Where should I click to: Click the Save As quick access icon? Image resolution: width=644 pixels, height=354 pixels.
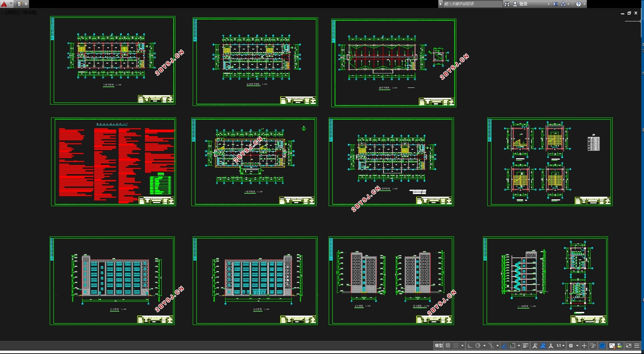[19, 4]
